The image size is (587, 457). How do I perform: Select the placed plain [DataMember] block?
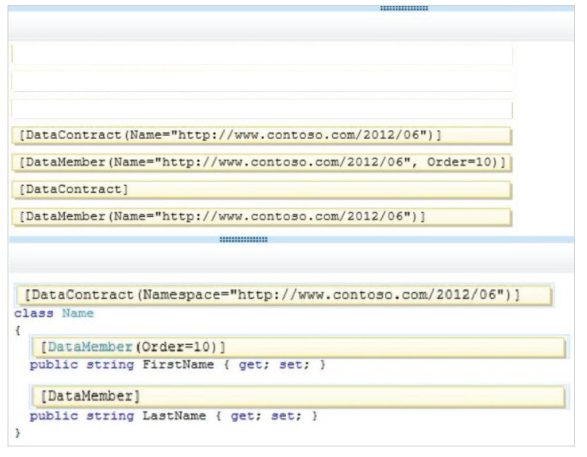[x=299, y=396]
